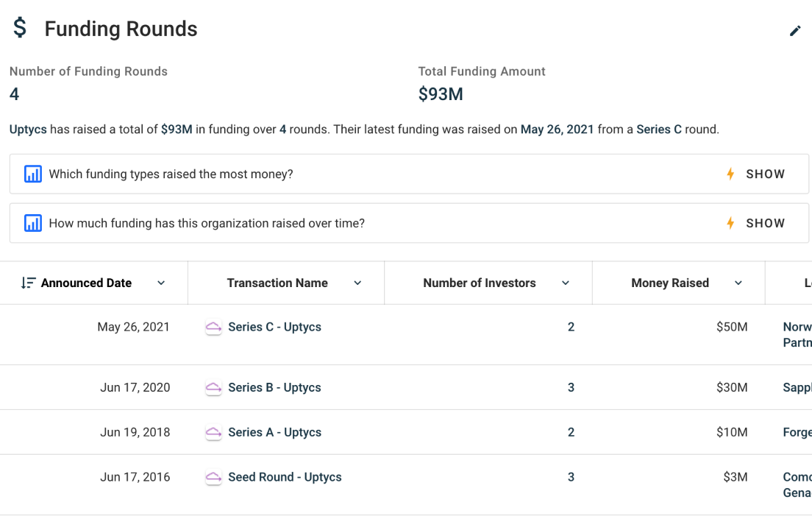Screen dimensions: 812x530
Task: Click the $10M money raised cell
Action: (x=732, y=432)
